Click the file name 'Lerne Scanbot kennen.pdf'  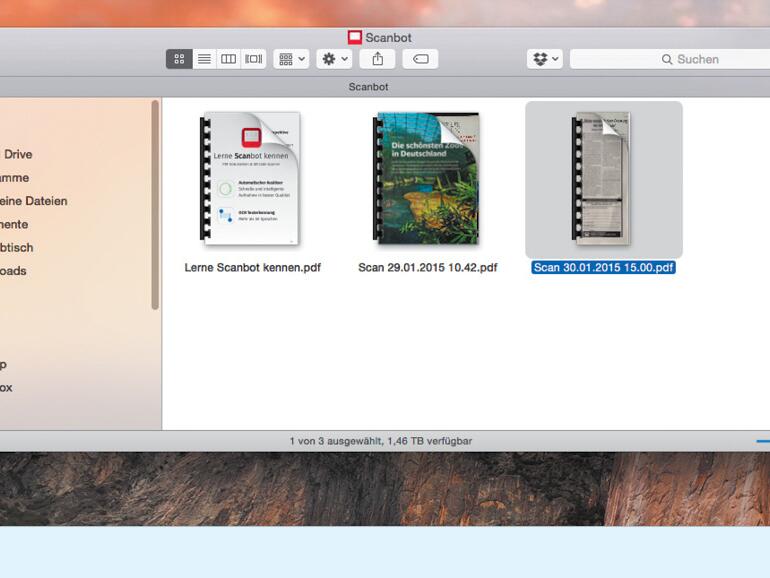tap(252, 268)
